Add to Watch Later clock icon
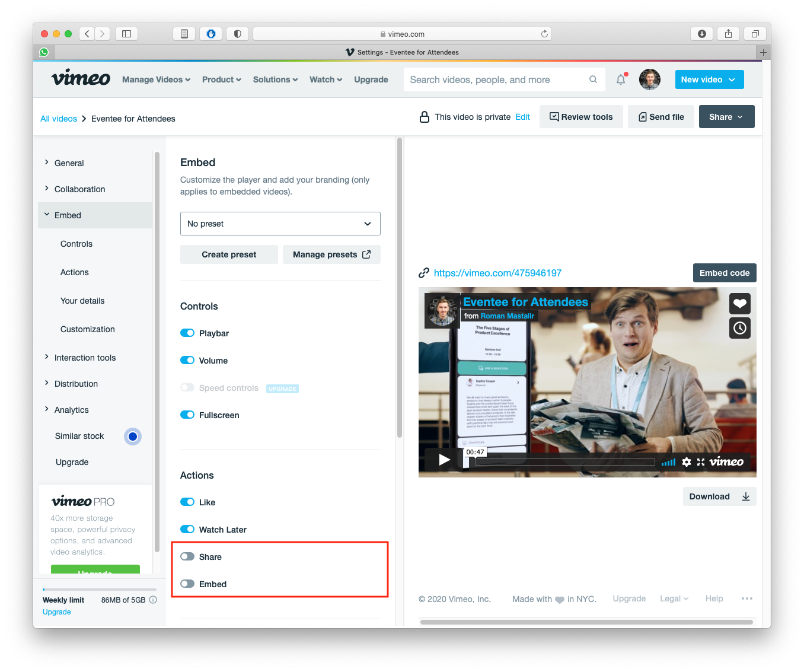The height and width of the screenshot is (672, 804). [740, 328]
